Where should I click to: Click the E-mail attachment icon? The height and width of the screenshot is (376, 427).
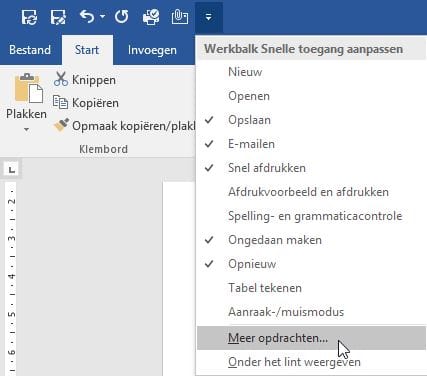(180, 17)
